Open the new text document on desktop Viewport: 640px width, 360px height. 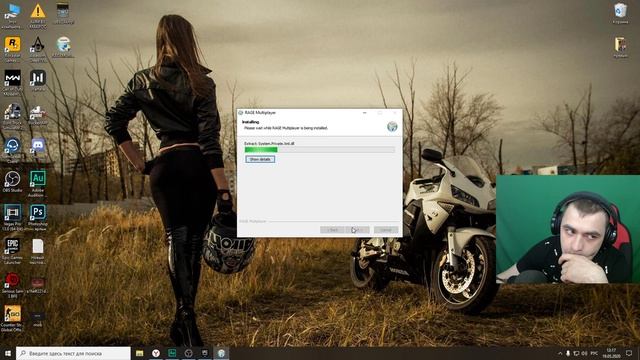38,251
